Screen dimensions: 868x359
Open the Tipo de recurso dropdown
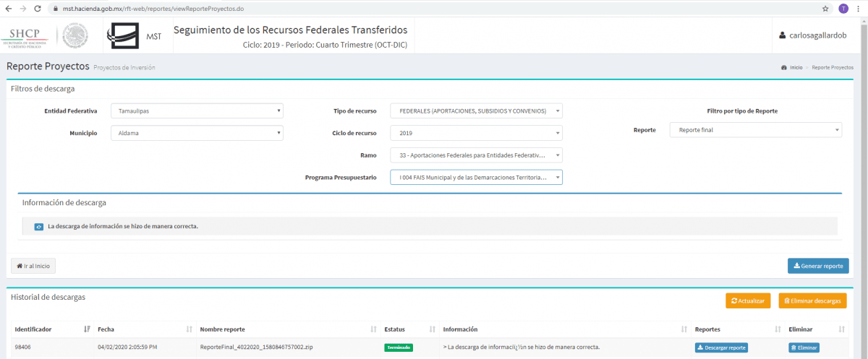(475, 111)
